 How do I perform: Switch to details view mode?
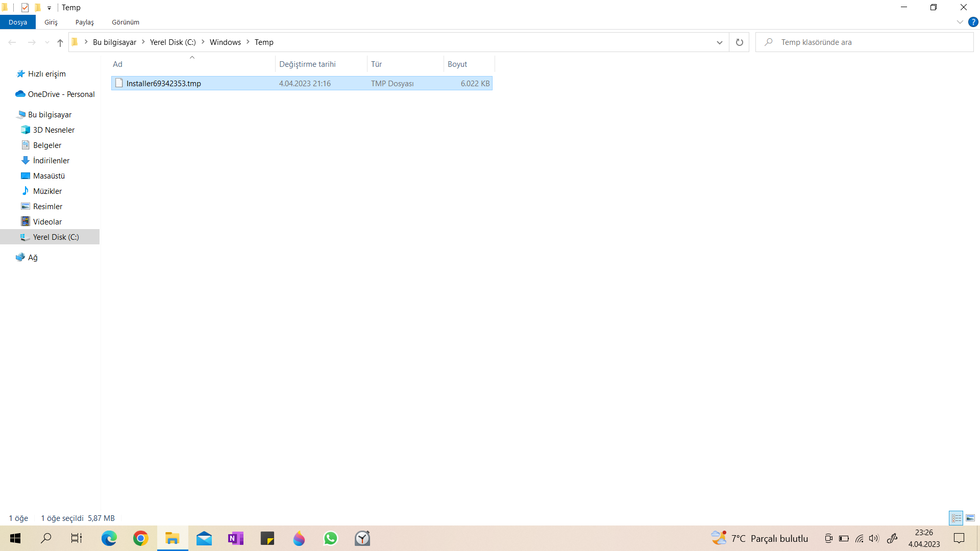956,518
